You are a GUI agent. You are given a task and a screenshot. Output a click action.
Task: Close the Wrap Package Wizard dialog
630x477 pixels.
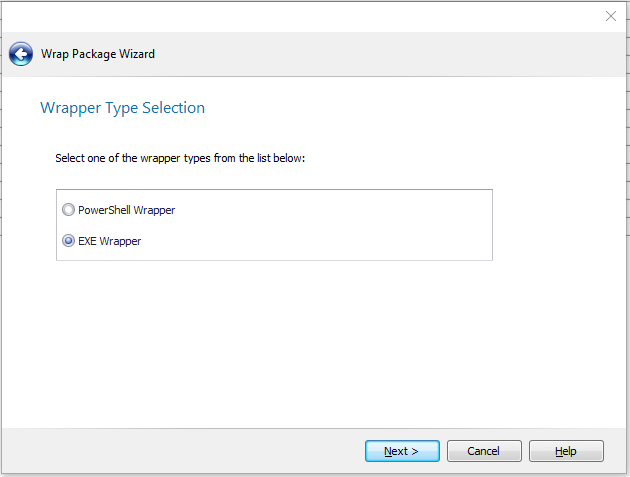[x=610, y=16]
